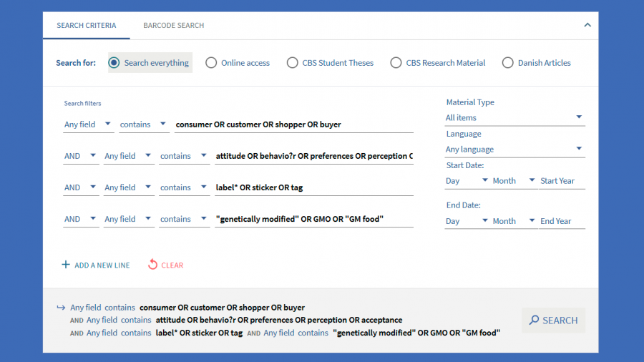Choose the Danish Articles radio option
The height and width of the screenshot is (362, 644).
coord(508,63)
